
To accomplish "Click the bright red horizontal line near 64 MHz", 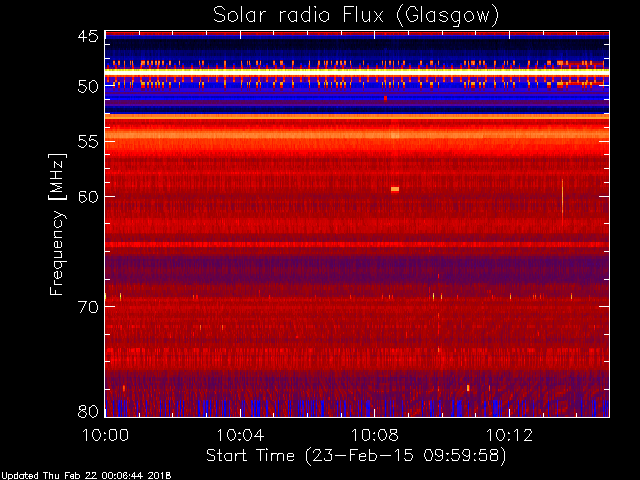I will tap(357, 244).
